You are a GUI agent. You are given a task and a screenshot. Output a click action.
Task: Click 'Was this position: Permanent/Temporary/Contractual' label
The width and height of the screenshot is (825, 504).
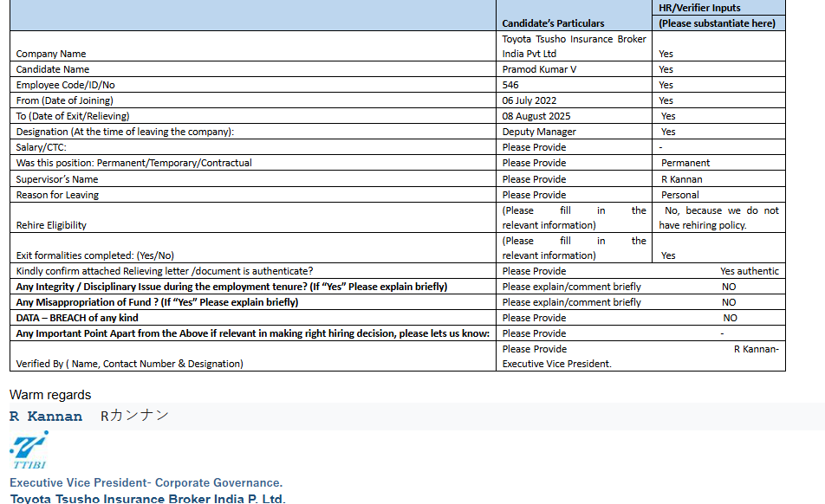[133, 163]
